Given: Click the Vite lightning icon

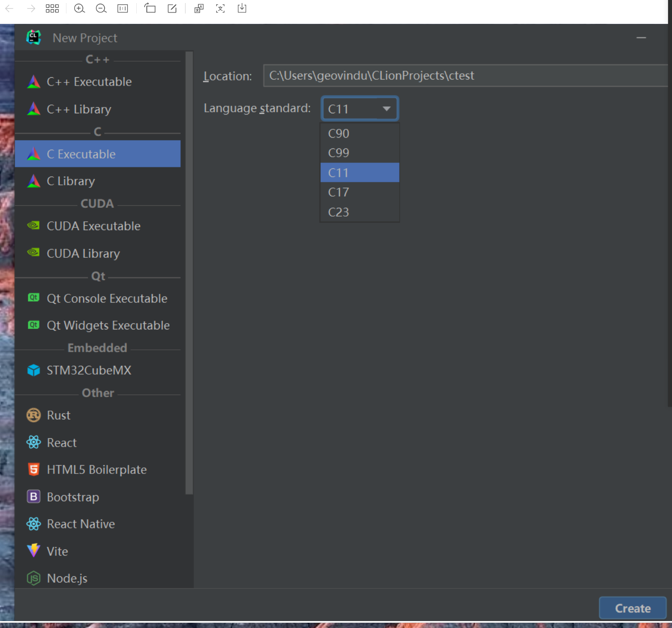Looking at the screenshot, I should (33, 550).
